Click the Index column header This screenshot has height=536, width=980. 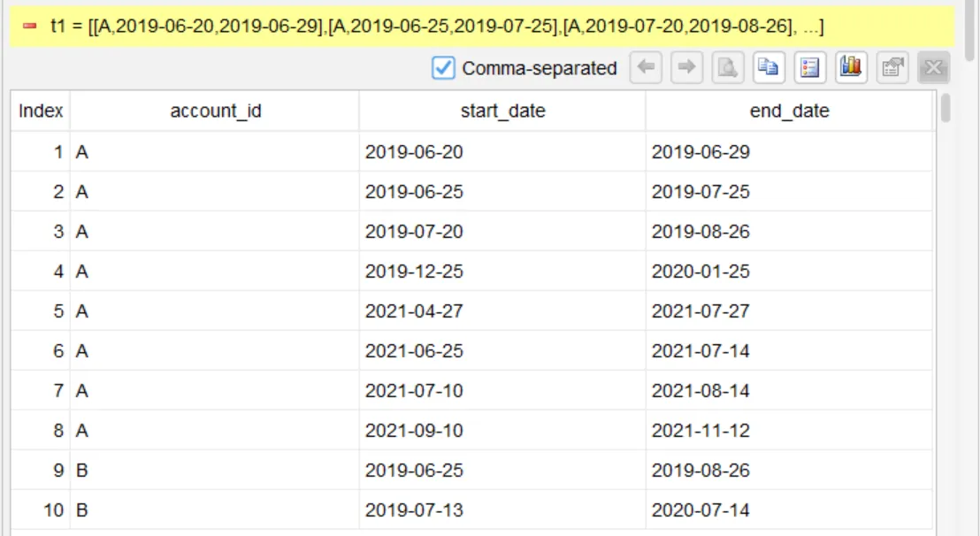(x=41, y=111)
